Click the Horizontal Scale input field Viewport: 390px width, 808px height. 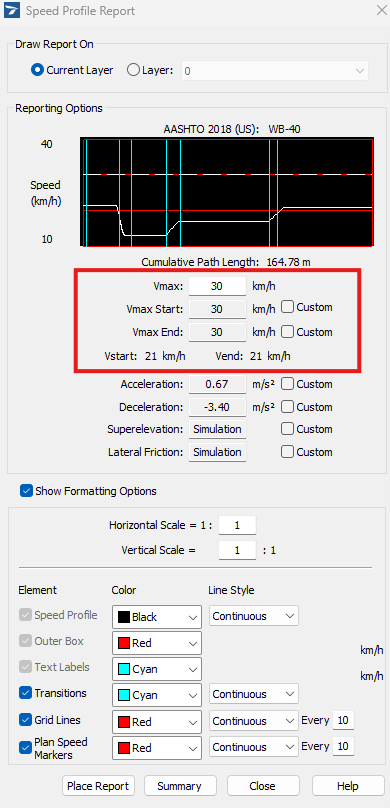pyautogui.click(x=237, y=526)
